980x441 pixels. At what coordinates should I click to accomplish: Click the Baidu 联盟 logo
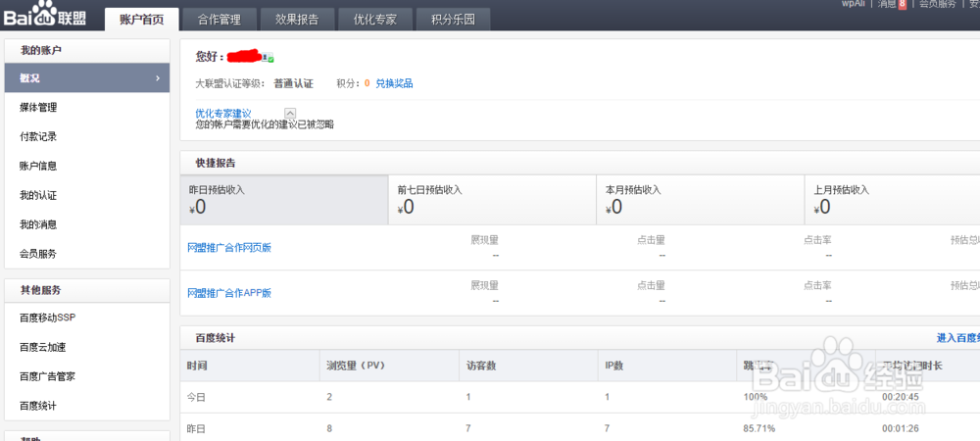(45, 15)
